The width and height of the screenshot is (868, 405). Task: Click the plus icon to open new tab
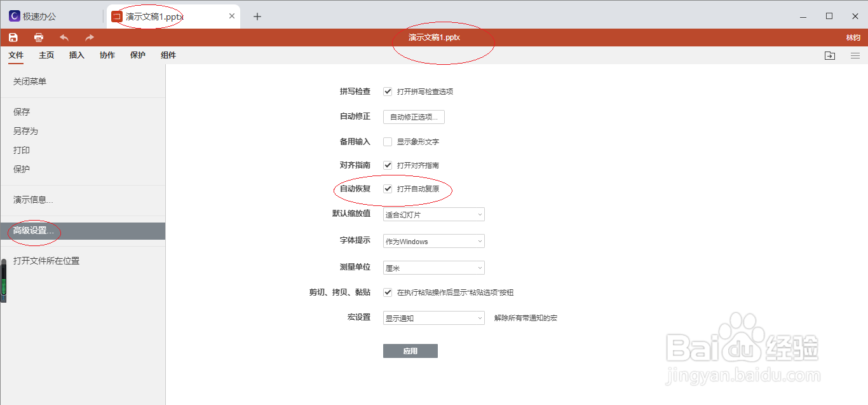coord(257,16)
